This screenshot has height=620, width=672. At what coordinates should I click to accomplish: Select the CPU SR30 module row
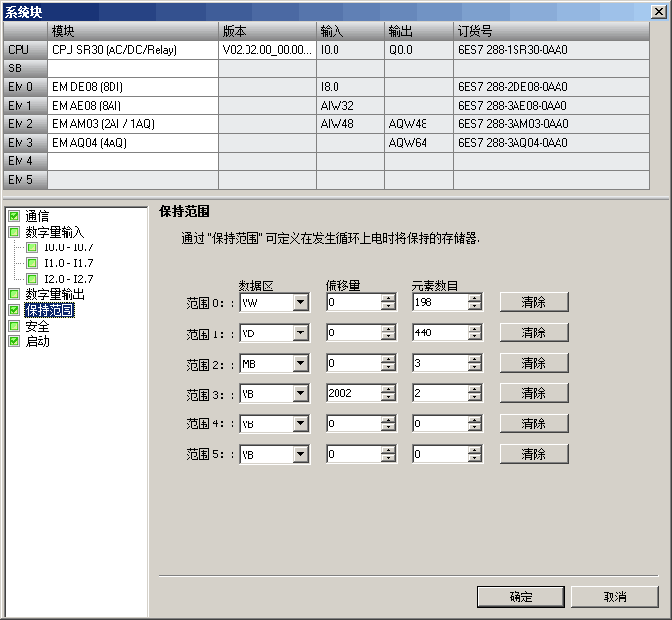[x=326, y=50]
